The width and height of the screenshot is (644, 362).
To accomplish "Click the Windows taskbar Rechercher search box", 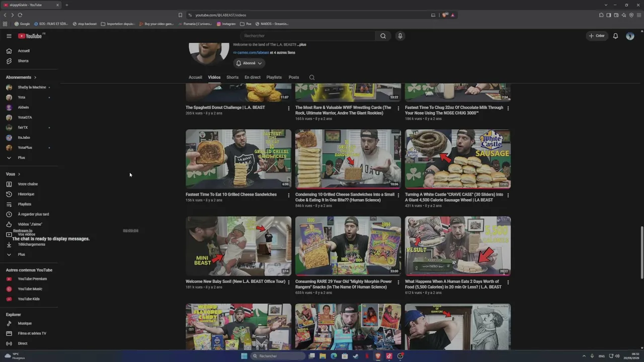I will tap(278, 356).
